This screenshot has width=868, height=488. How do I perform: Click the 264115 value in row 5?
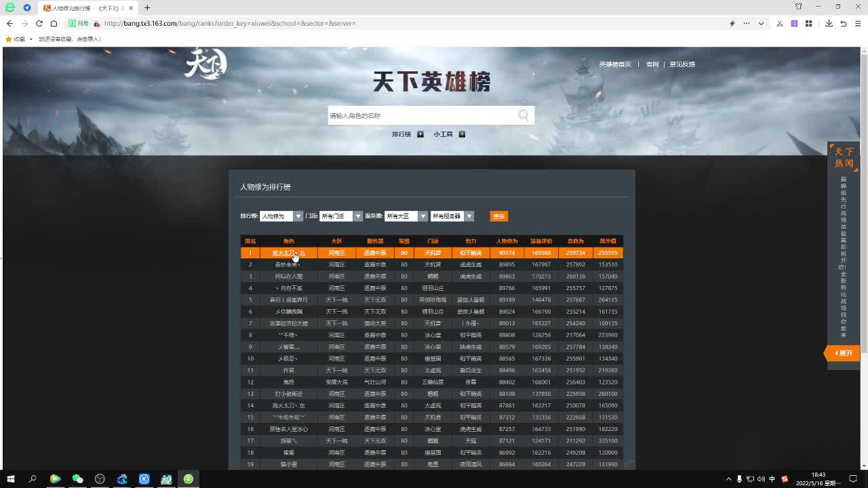[x=608, y=300]
